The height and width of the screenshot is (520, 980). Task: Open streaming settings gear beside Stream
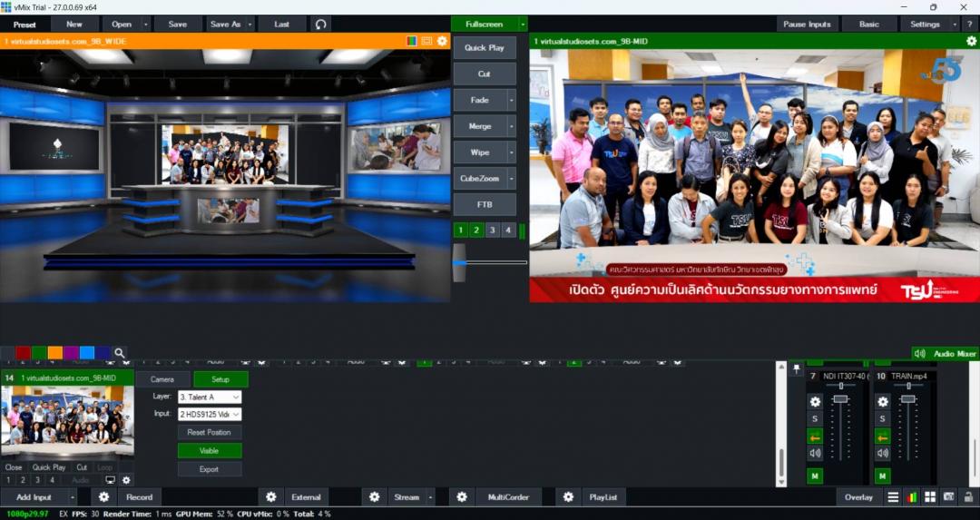click(x=374, y=497)
